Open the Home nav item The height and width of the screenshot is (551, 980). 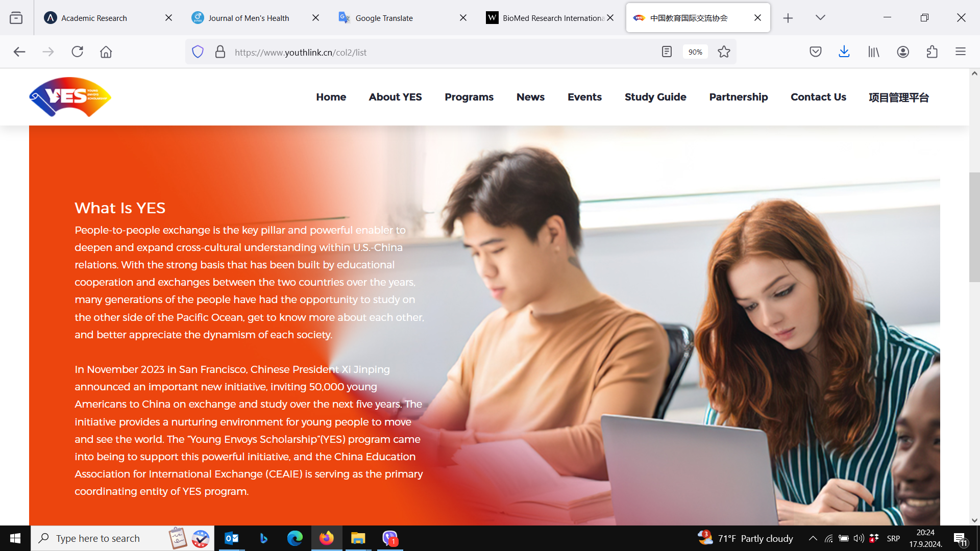pos(331,97)
